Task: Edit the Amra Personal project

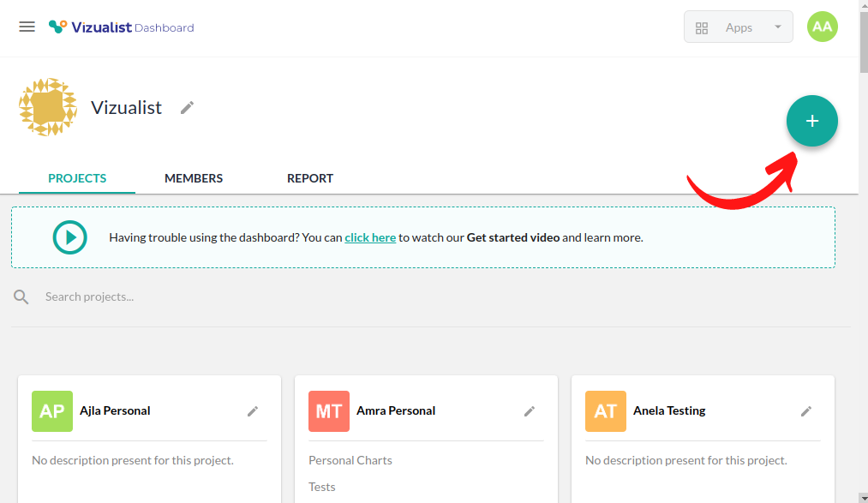Action: coord(530,411)
